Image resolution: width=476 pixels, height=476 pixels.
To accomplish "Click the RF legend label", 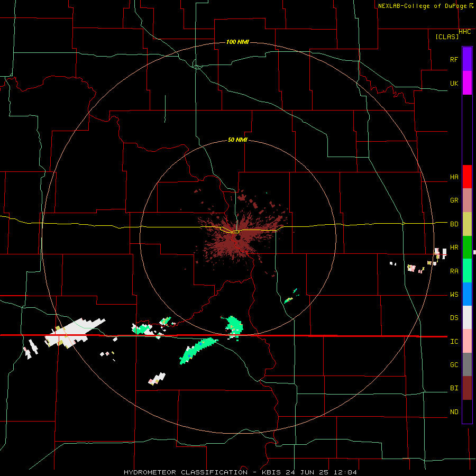I will pyautogui.click(x=454, y=59).
